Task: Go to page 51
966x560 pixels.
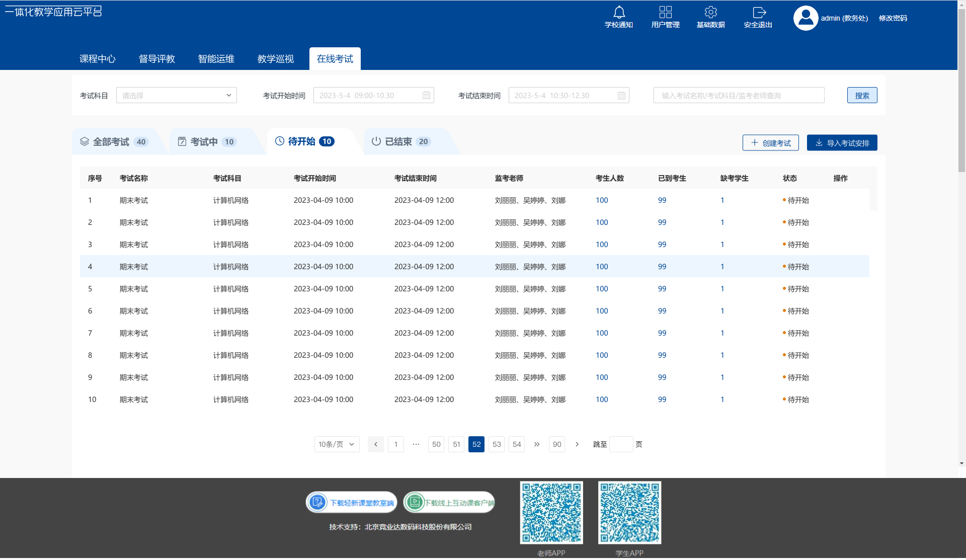Action: point(456,444)
